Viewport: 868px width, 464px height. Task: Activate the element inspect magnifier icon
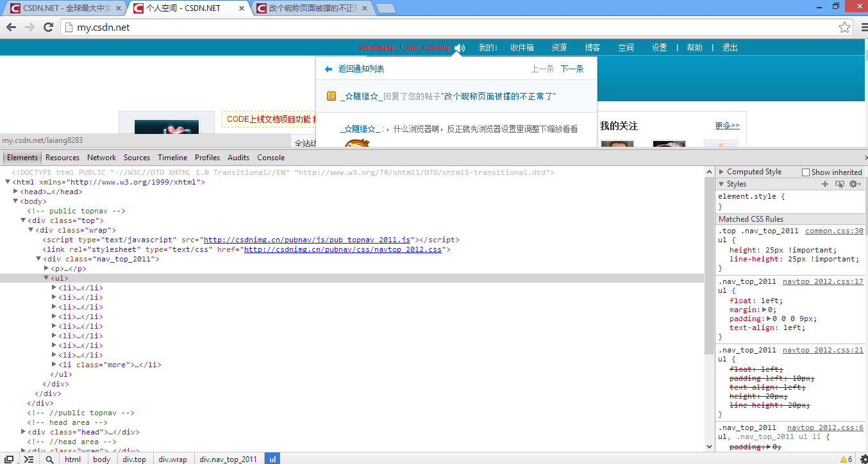pyautogui.click(x=49, y=459)
